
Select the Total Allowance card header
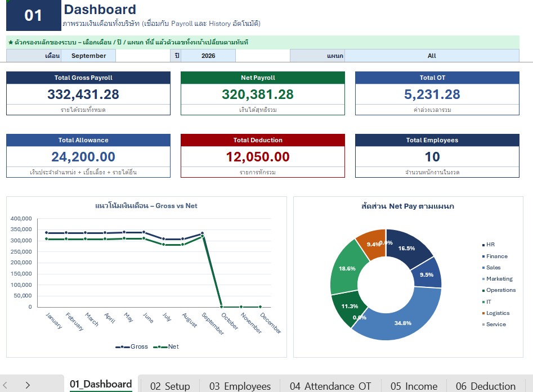tap(88, 140)
